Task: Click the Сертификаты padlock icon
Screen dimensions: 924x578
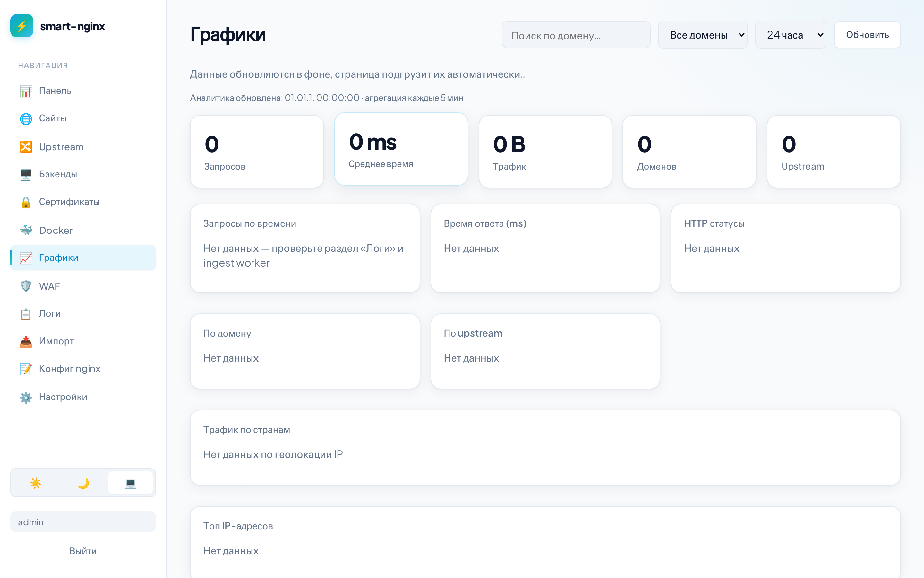Action: pyautogui.click(x=26, y=202)
